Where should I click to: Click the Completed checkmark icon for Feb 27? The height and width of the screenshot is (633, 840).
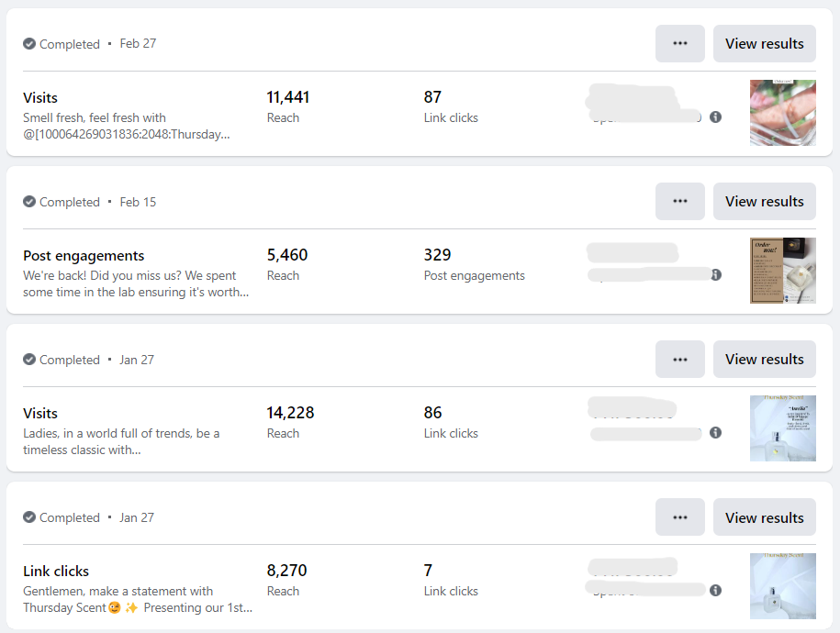click(x=29, y=44)
